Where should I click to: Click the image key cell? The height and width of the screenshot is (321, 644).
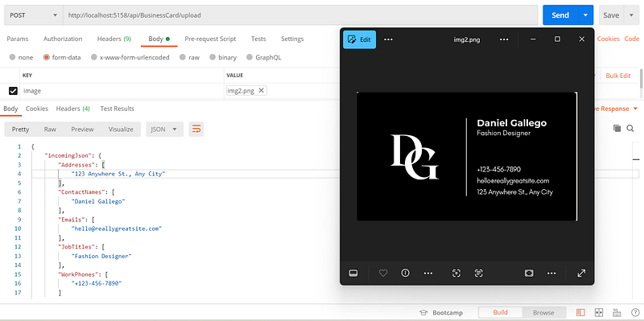click(x=122, y=91)
